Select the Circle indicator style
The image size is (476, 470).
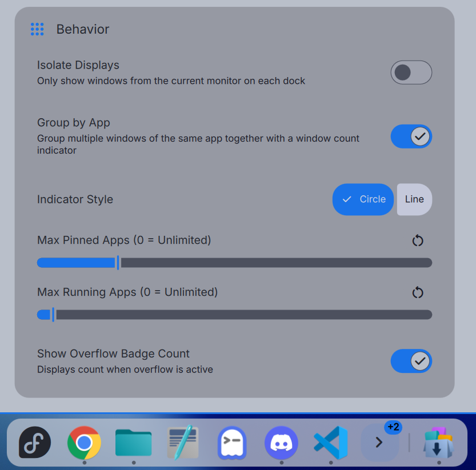[x=363, y=199]
